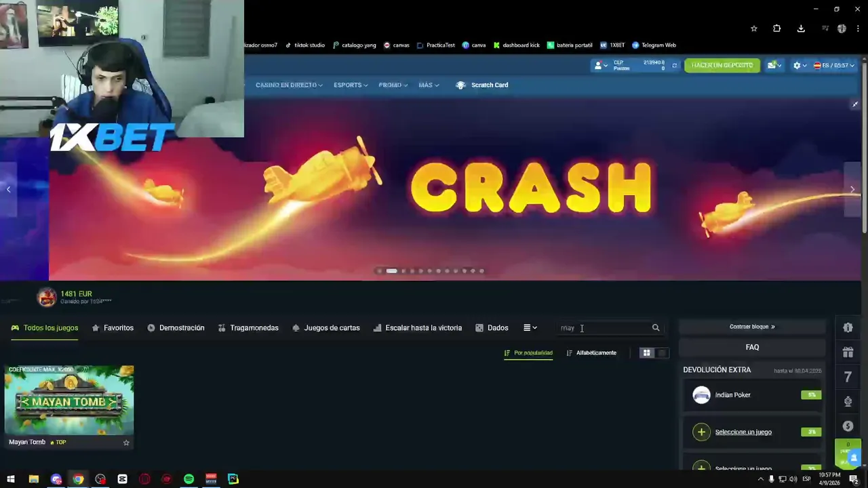Open the messages envelope dropdown
868x488 pixels.
(774, 66)
